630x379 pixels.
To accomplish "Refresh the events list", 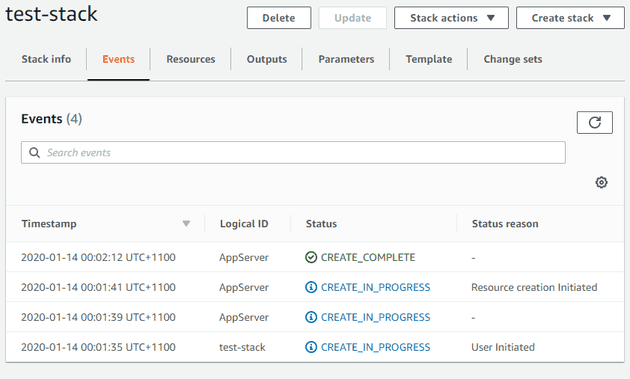I will (595, 122).
